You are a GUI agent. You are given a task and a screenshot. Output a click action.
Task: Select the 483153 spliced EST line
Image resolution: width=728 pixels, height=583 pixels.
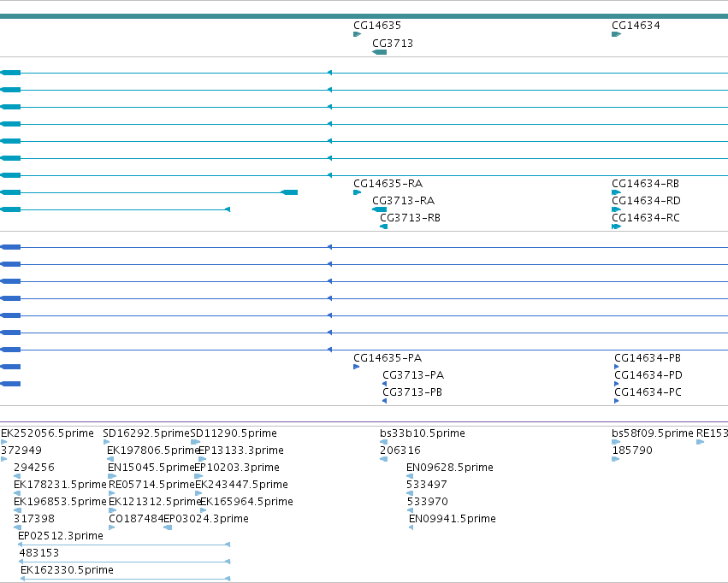125,562
